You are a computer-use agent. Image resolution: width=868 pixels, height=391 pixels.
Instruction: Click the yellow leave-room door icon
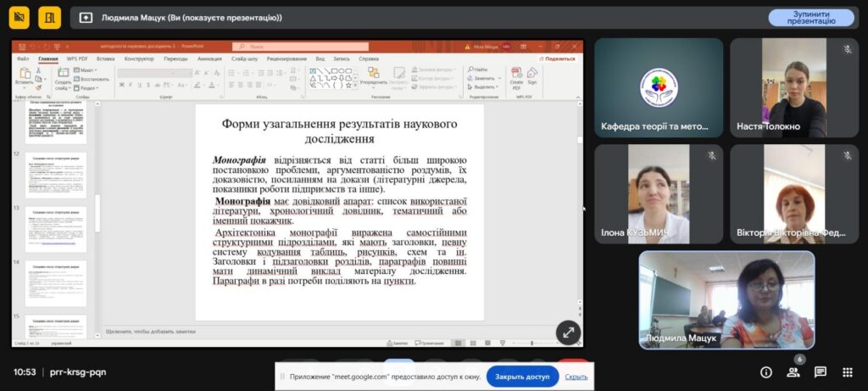click(x=50, y=17)
